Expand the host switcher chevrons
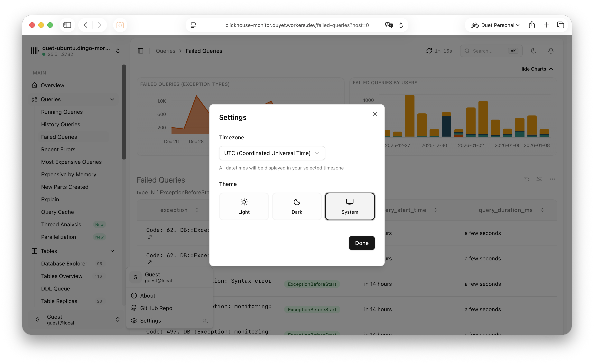 coord(118,51)
